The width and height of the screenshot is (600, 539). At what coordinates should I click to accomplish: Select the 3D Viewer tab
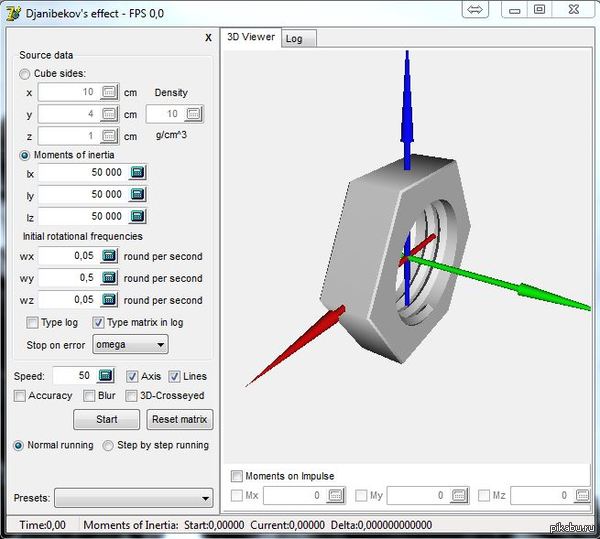coord(250,37)
